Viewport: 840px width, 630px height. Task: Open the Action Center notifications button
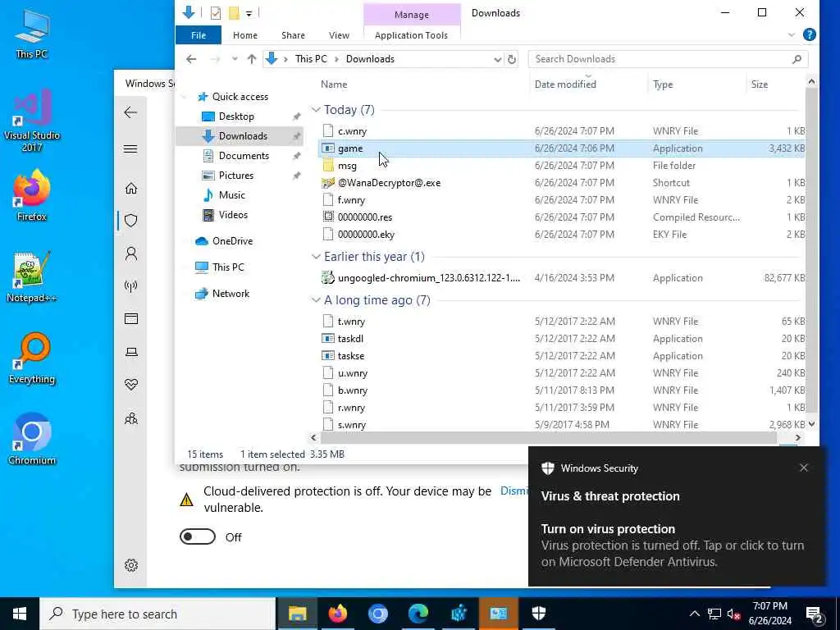(815, 614)
